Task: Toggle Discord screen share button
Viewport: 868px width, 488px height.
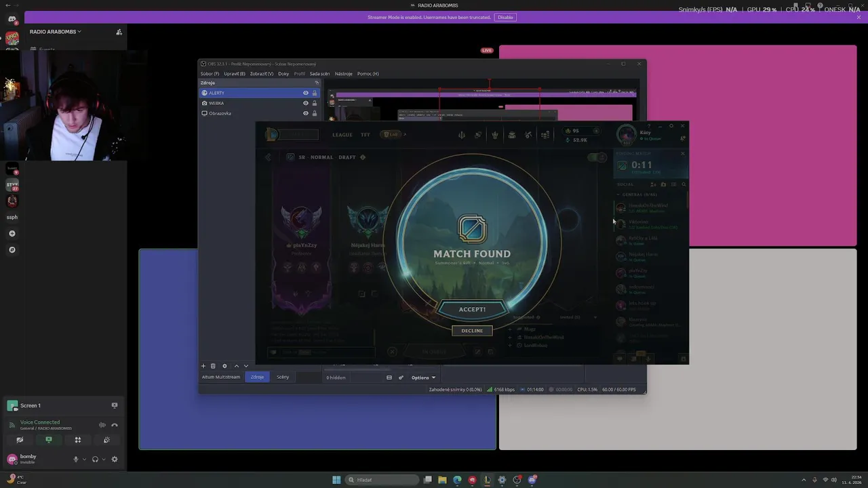Action: click(x=49, y=440)
